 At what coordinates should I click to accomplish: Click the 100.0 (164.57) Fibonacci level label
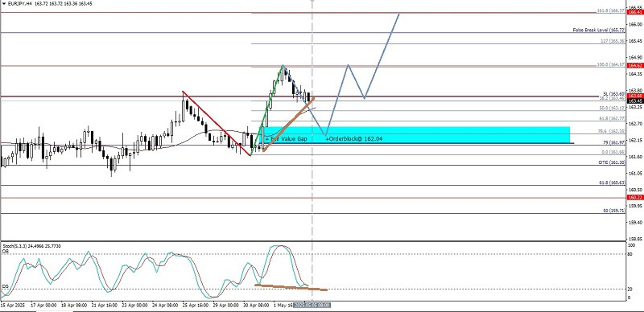pyautogui.click(x=611, y=65)
